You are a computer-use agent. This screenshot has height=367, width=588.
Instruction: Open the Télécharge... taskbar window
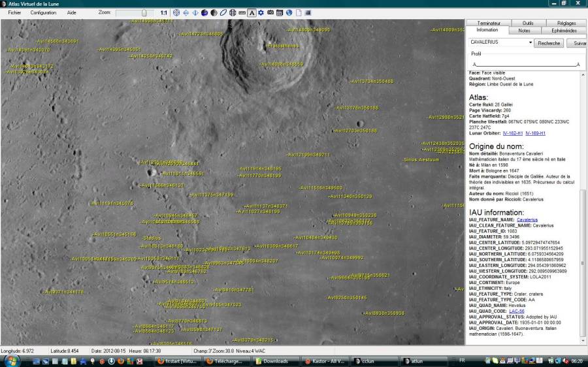(227, 361)
